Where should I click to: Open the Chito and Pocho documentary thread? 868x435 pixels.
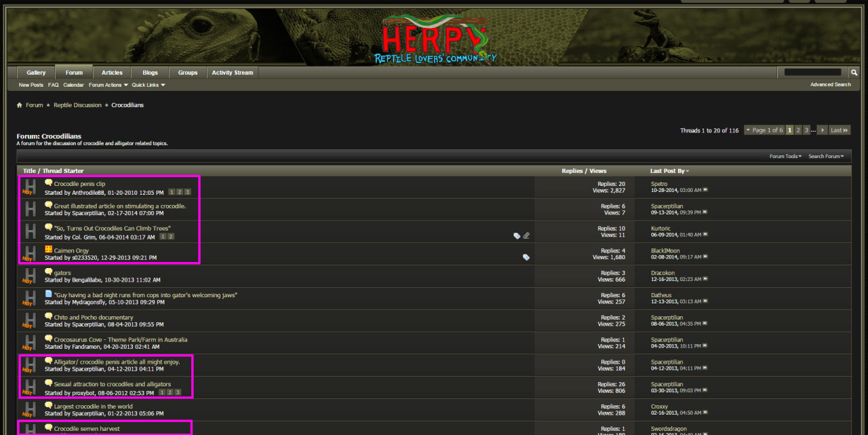coord(93,318)
